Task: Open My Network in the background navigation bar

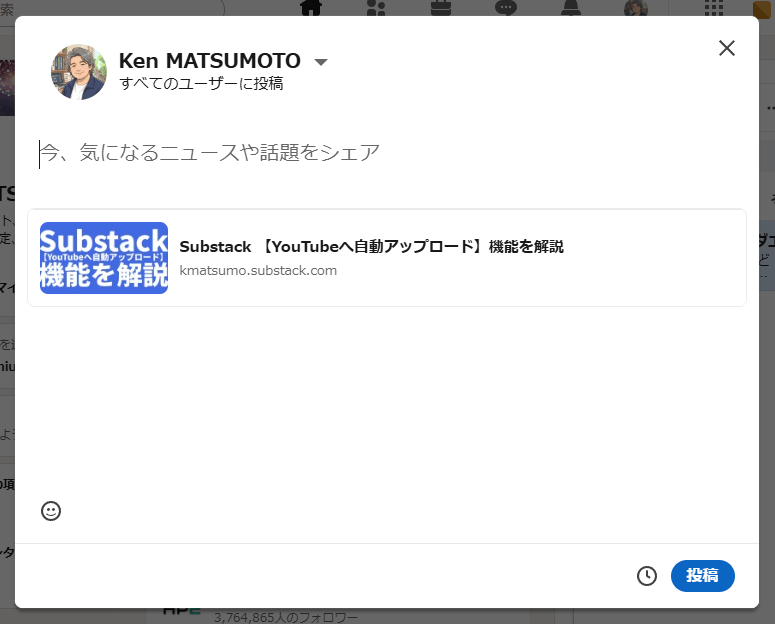Action: pyautogui.click(x=376, y=7)
